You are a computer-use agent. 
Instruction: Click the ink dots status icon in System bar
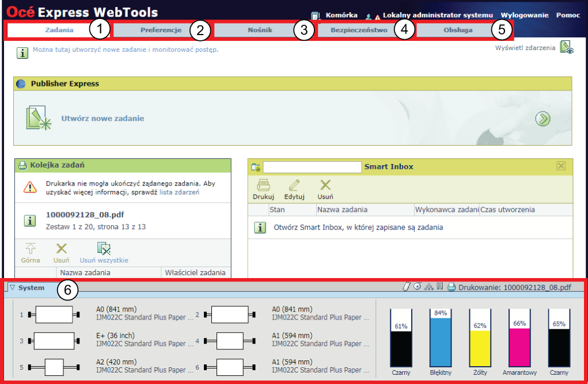pos(428,287)
